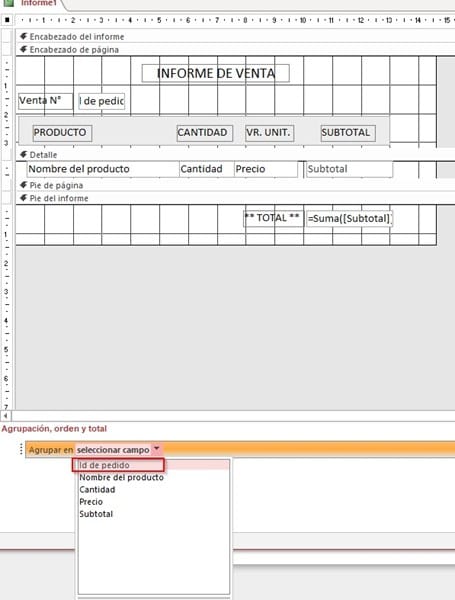The width and height of the screenshot is (455, 600).
Task: Select the CANTIDAD column header label
Action: point(205,133)
